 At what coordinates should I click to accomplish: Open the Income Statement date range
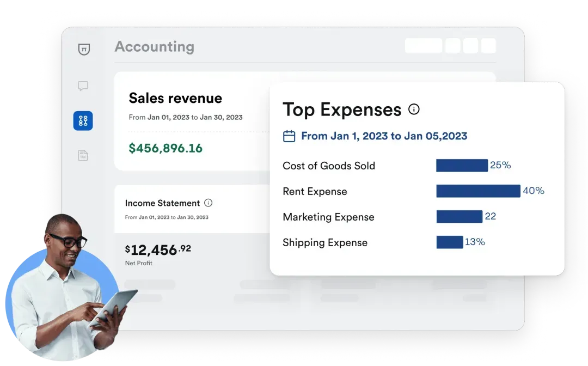pyautogui.click(x=167, y=217)
